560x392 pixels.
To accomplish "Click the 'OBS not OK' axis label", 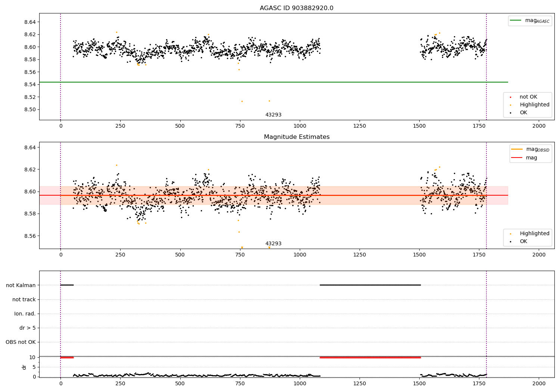I will pyautogui.click(x=21, y=342).
